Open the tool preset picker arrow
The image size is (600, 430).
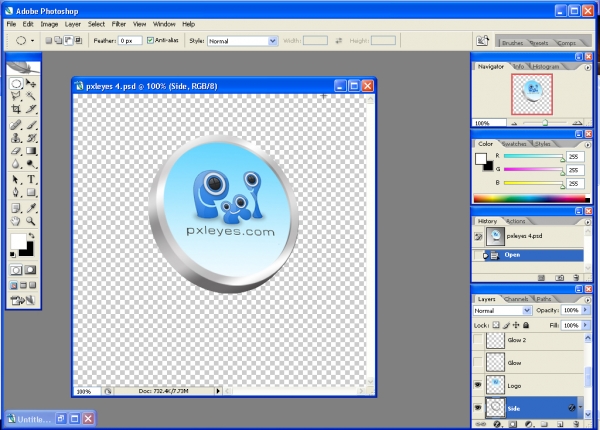point(33,41)
